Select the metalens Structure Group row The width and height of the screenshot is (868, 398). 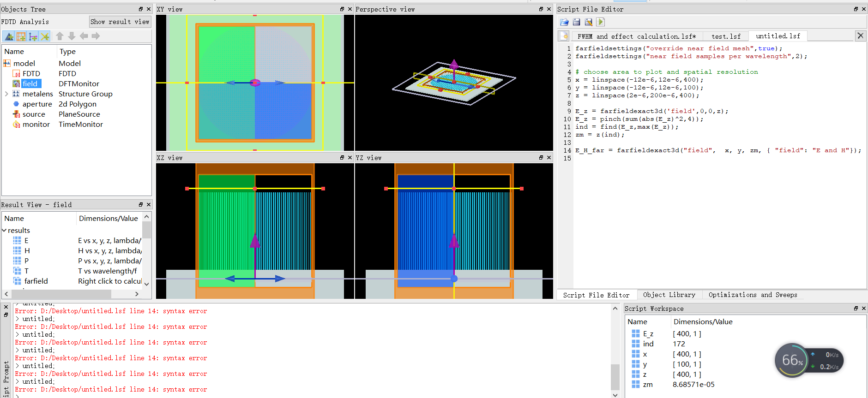tap(77, 94)
